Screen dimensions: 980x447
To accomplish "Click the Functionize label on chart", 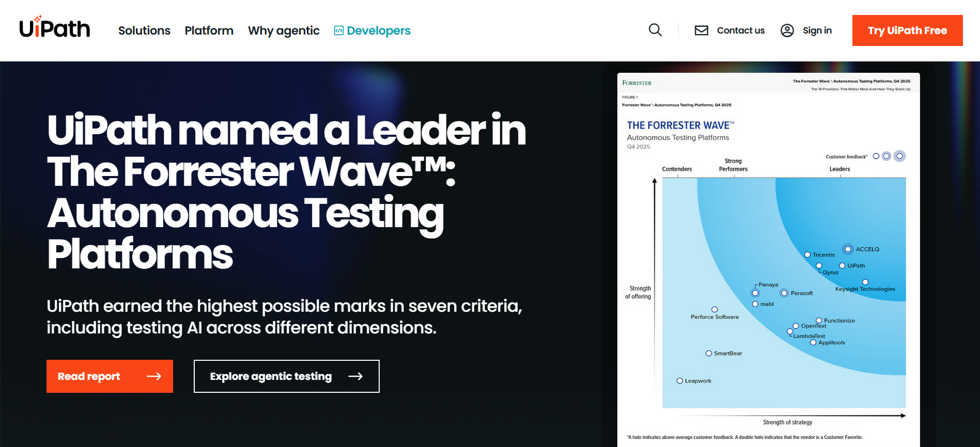I will [839, 321].
